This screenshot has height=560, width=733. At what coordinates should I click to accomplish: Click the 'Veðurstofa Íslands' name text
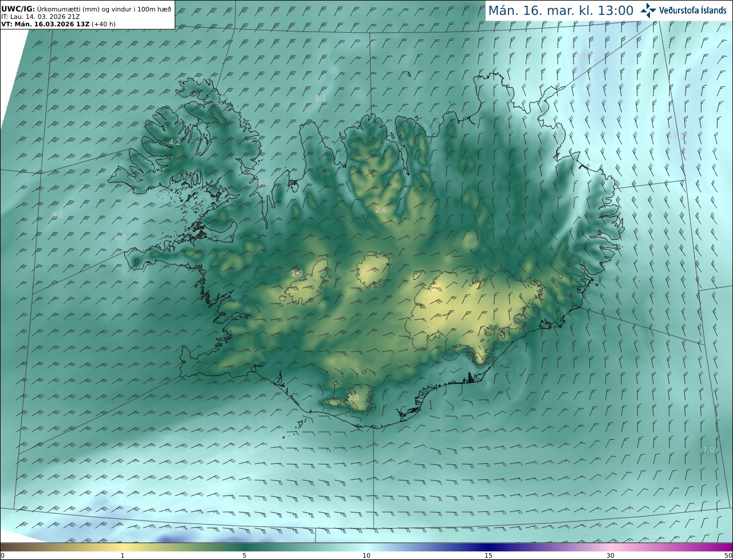(x=693, y=10)
